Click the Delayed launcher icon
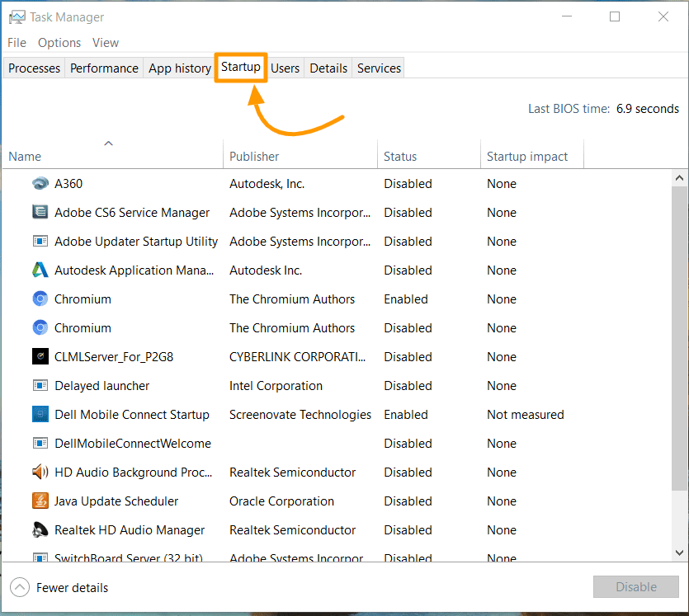 coord(40,385)
